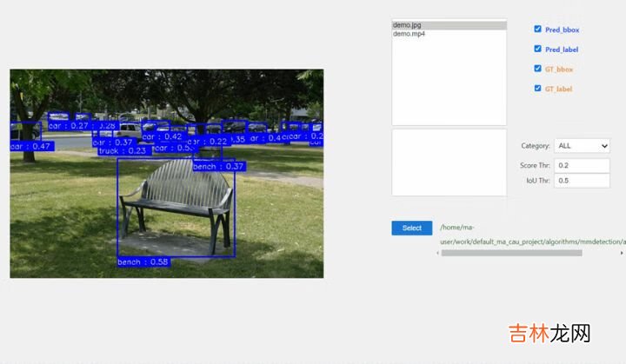Click the empty list box below file list

(449, 162)
